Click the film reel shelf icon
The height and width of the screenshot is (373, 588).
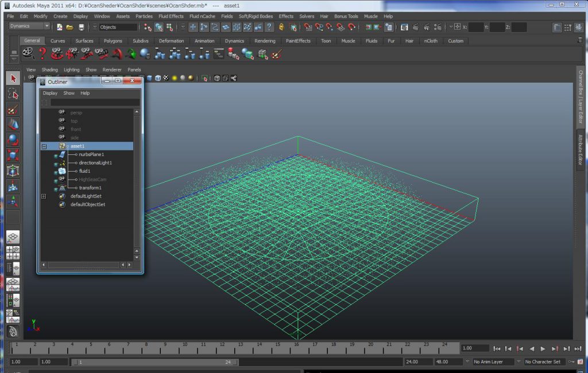(28, 53)
